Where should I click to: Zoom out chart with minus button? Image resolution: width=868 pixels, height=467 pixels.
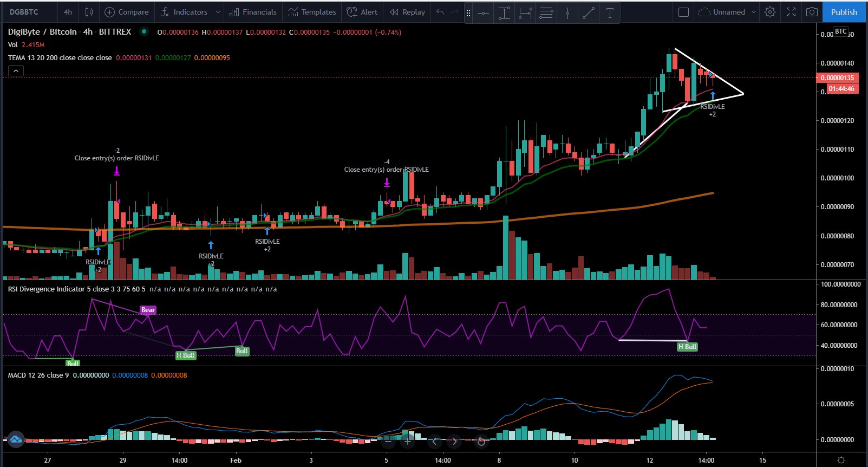(388, 442)
